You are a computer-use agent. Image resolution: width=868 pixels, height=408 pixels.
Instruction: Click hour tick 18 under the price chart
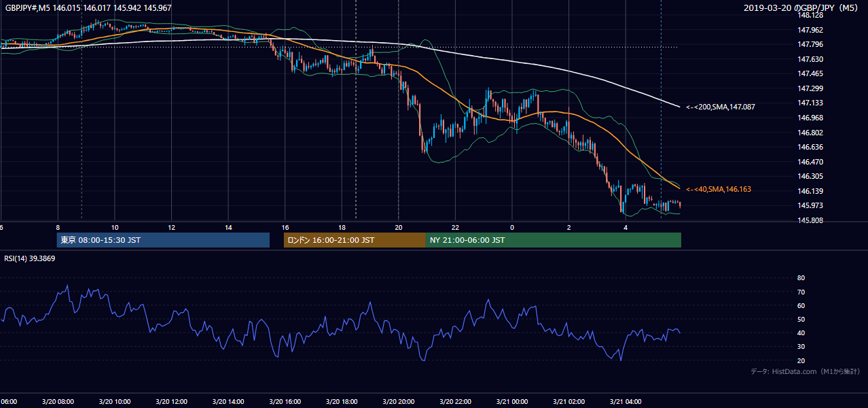pos(342,227)
